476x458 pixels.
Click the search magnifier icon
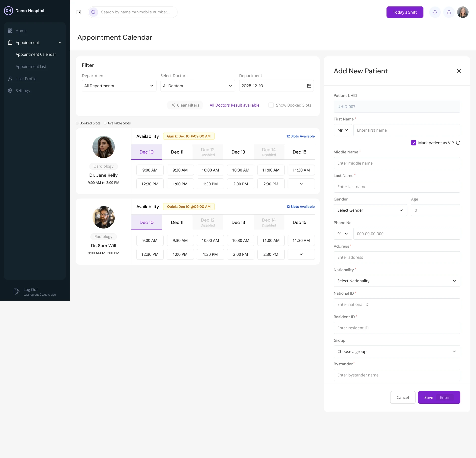tap(93, 12)
